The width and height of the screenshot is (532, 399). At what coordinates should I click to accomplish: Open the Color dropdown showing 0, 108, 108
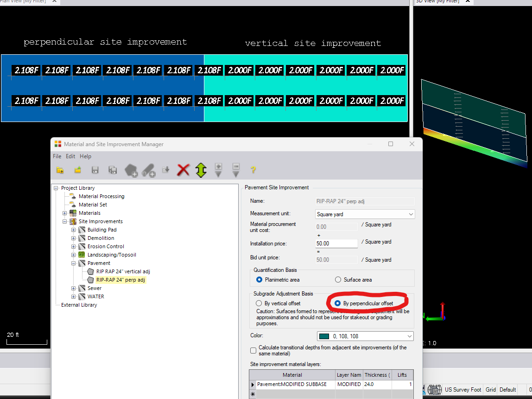365,336
